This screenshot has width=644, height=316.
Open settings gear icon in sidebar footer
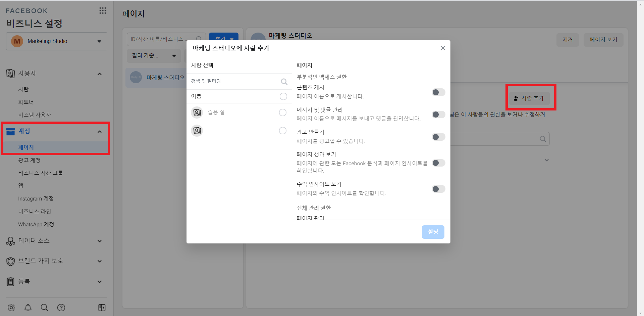[x=11, y=308]
